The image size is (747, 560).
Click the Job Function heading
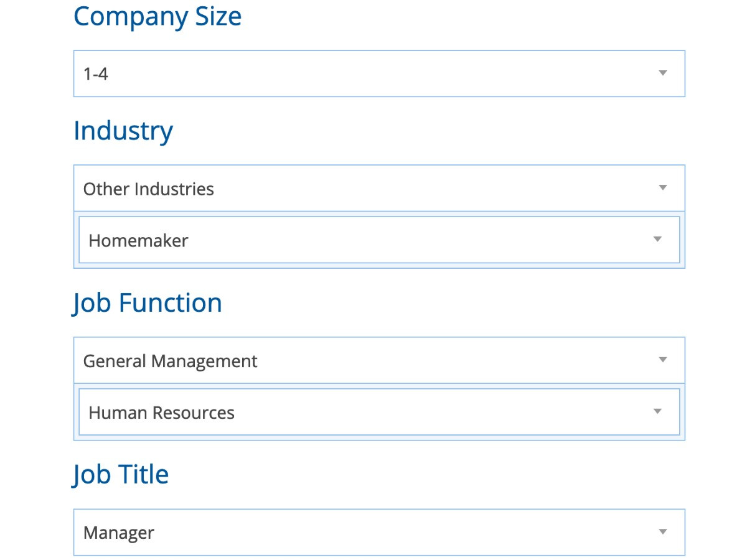pyautogui.click(x=148, y=303)
